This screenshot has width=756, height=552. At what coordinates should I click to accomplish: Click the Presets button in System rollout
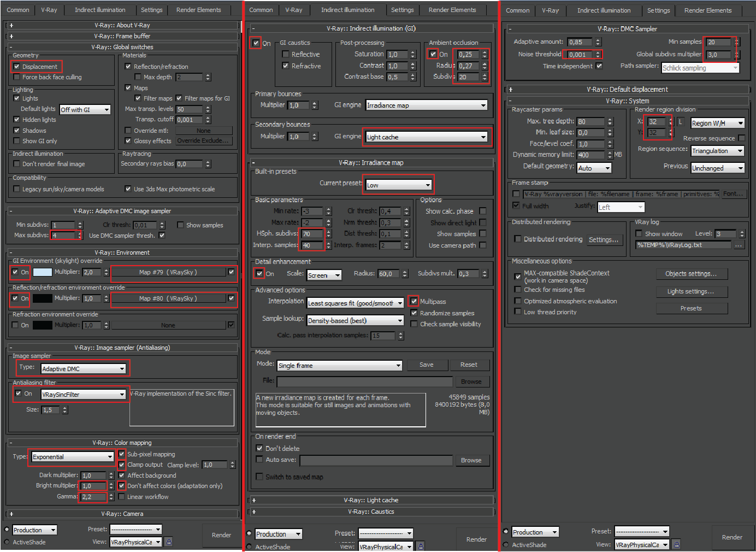pos(691,308)
